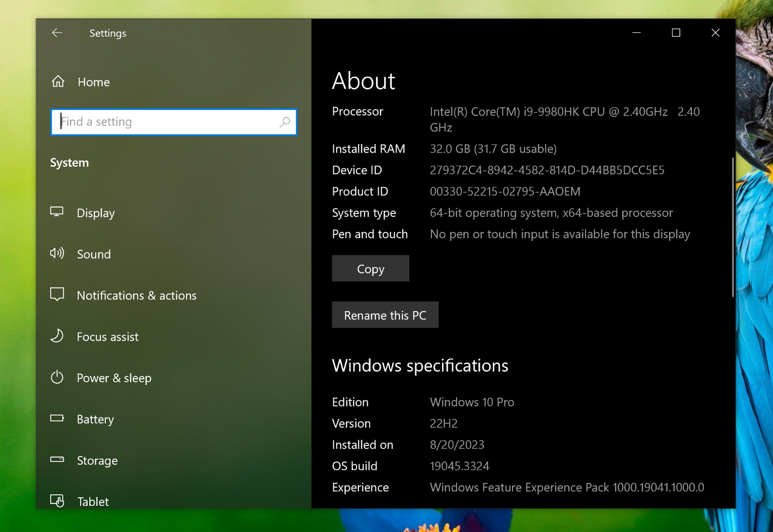Image resolution: width=773 pixels, height=532 pixels.
Task: Click the OS build label
Action: tap(355, 466)
